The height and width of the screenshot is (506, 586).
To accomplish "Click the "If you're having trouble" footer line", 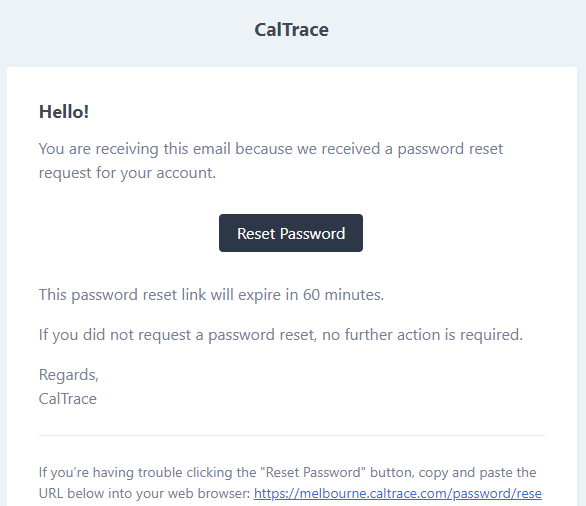I will pyautogui.click(x=287, y=472).
